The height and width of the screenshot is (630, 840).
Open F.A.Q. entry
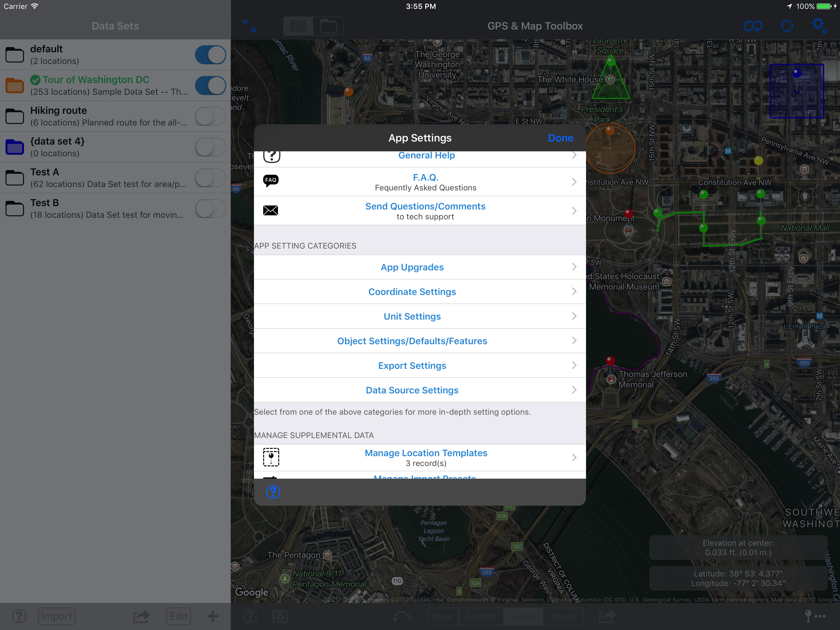pos(420,182)
